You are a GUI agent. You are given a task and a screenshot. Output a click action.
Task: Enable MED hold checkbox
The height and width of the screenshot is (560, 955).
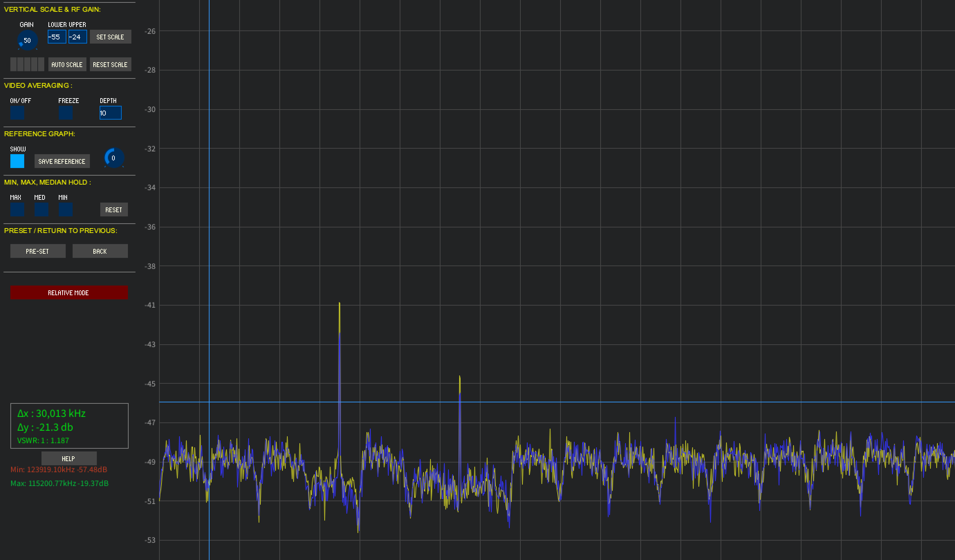tap(41, 209)
